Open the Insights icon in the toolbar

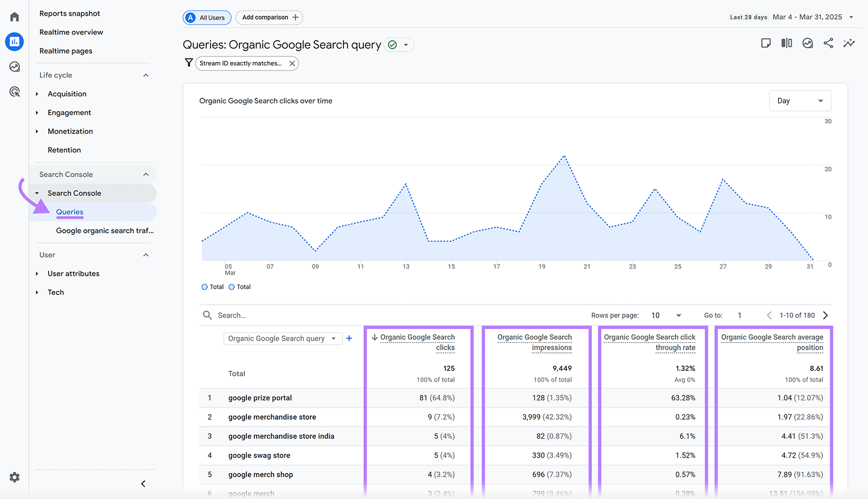(x=807, y=43)
